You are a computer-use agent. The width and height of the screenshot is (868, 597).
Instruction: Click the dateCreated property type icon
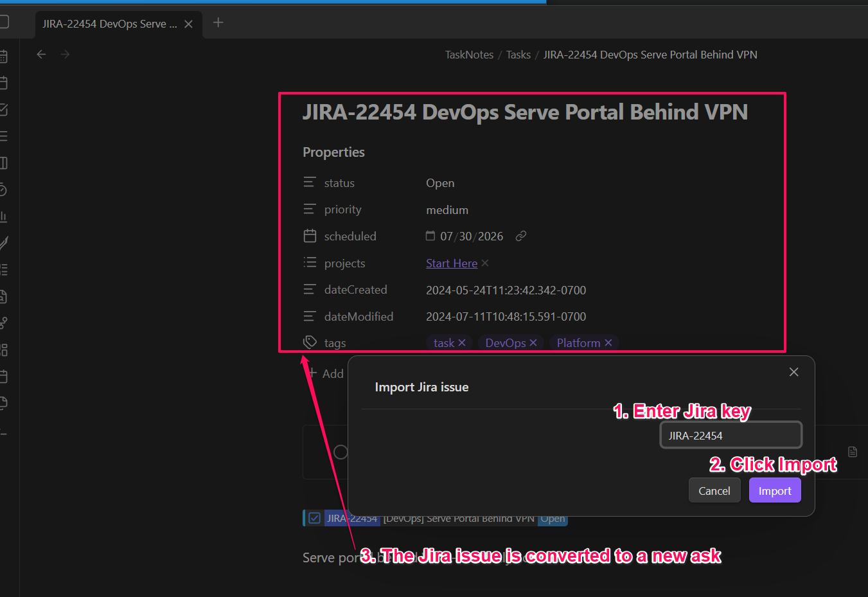[310, 290]
